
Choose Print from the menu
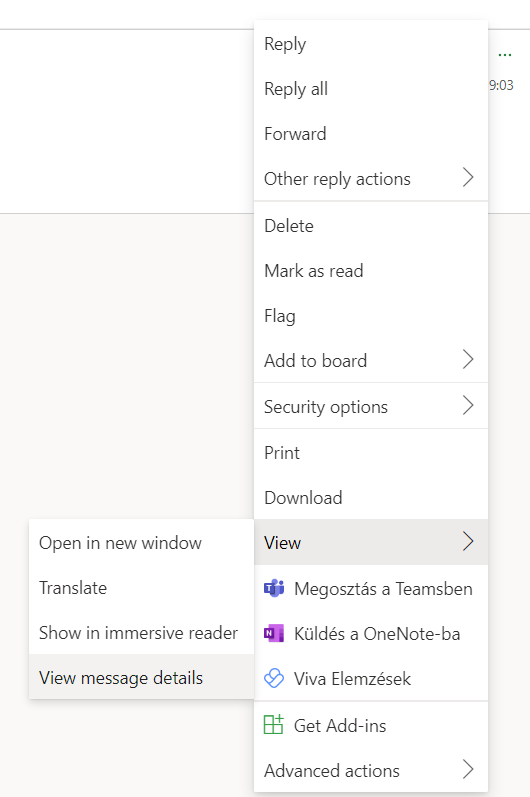(371, 452)
